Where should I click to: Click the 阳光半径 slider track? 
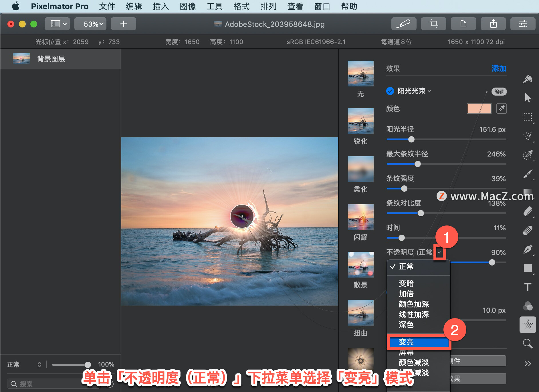pos(446,139)
